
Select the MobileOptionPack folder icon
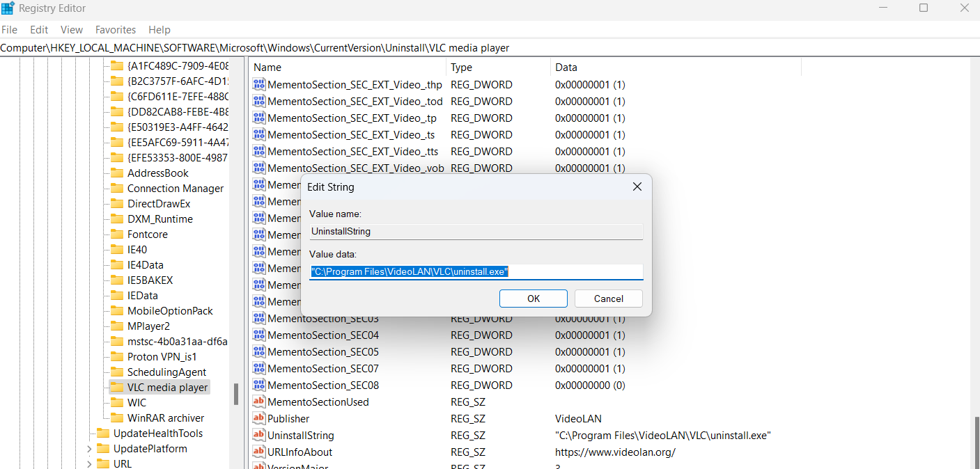click(116, 311)
